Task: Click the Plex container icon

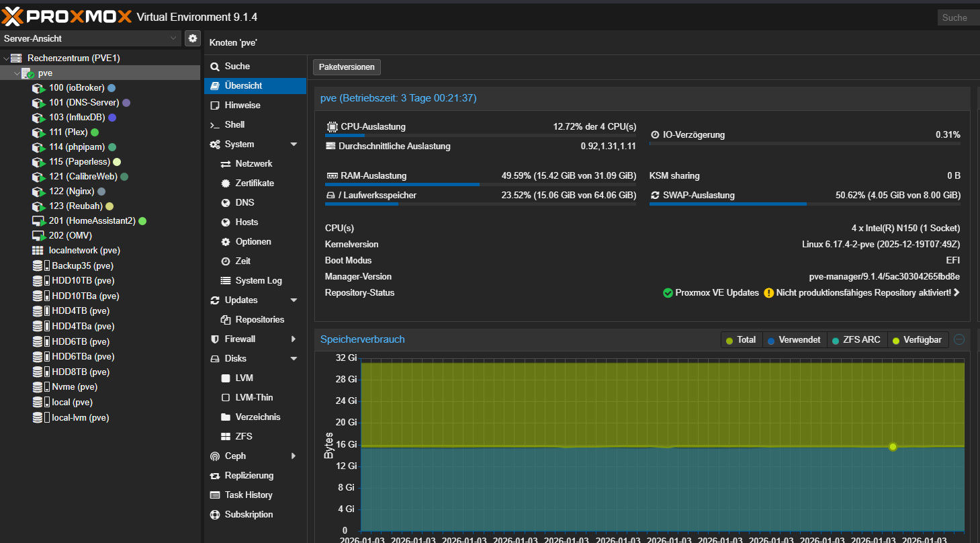Action: tap(39, 132)
